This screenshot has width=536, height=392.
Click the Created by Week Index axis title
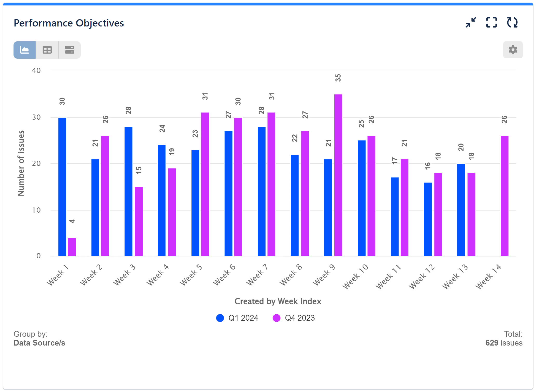(278, 301)
